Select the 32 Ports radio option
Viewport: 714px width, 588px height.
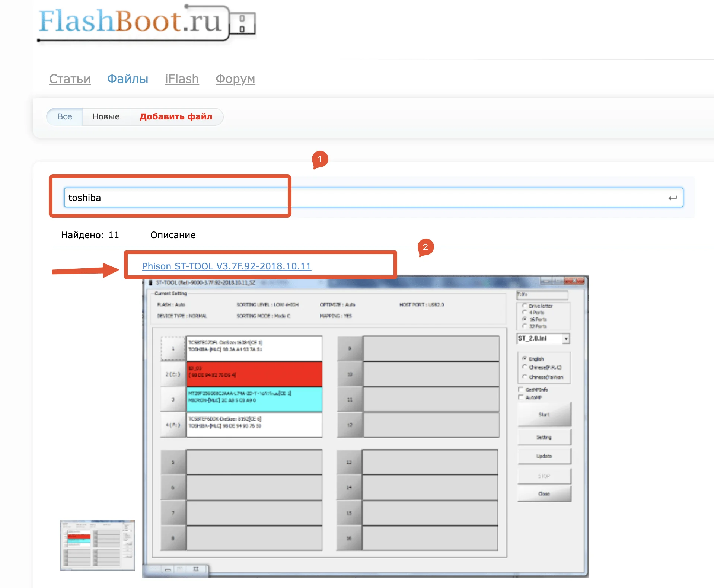(x=525, y=326)
